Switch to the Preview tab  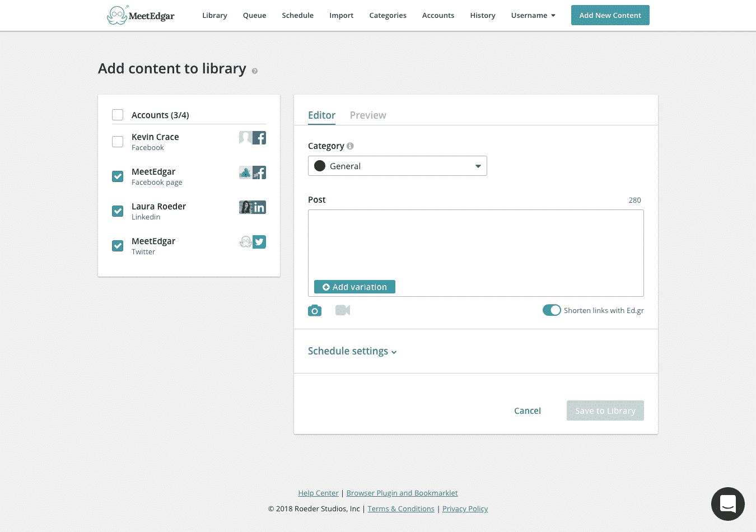click(x=368, y=115)
